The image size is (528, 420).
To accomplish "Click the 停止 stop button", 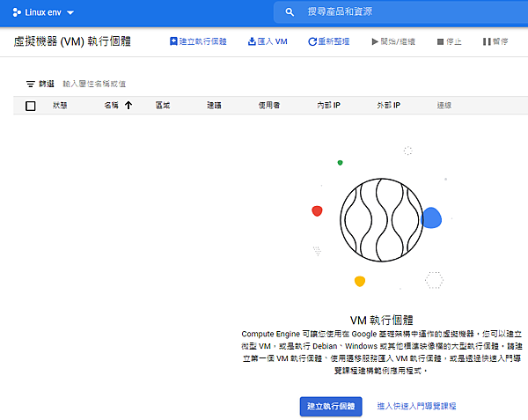I will (x=449, y=41).
